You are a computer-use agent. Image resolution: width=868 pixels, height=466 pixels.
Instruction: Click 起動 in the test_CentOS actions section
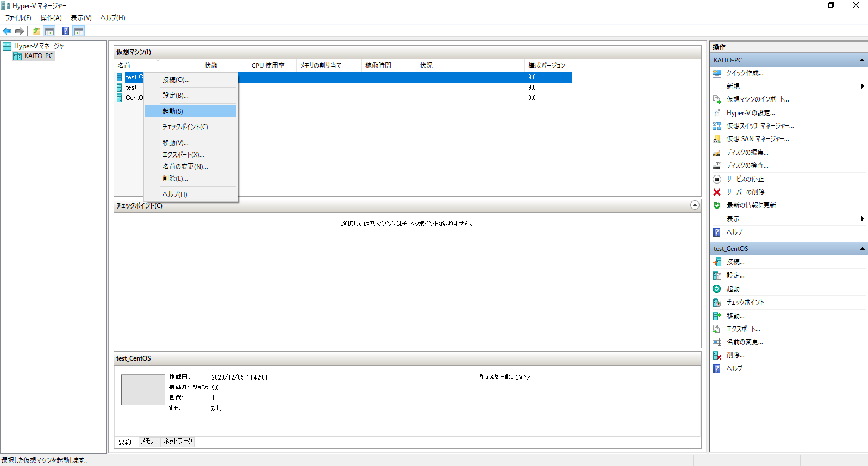coord(733,289)
